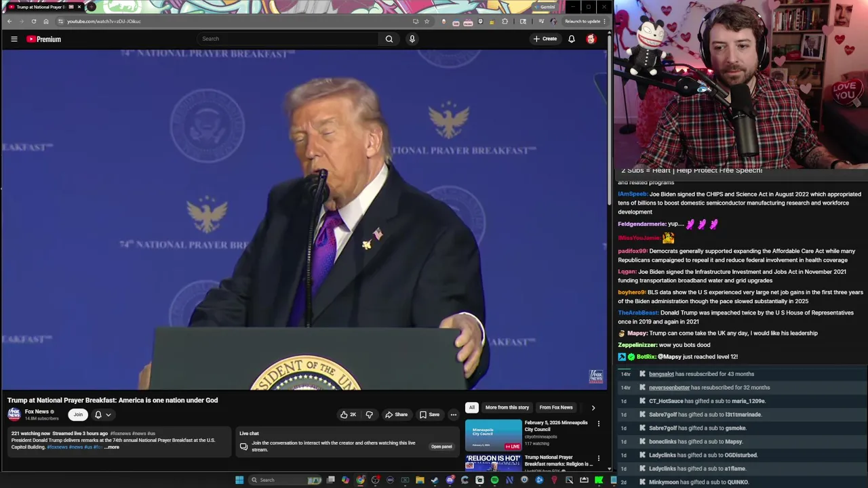Open the YouTube hamburger guide menu

pyautogui.click(x=14, y=39)
